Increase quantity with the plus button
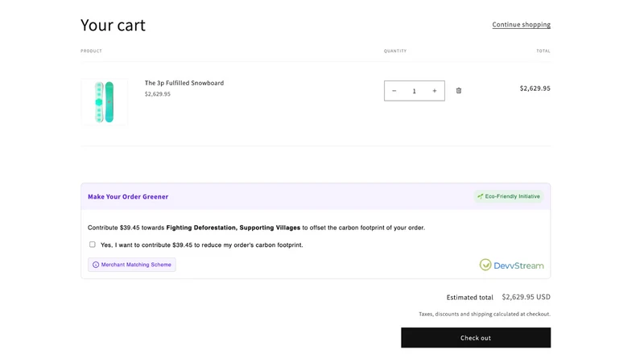Screen dimensions: 644x362 pyautogui.click(x=434, y=91)
